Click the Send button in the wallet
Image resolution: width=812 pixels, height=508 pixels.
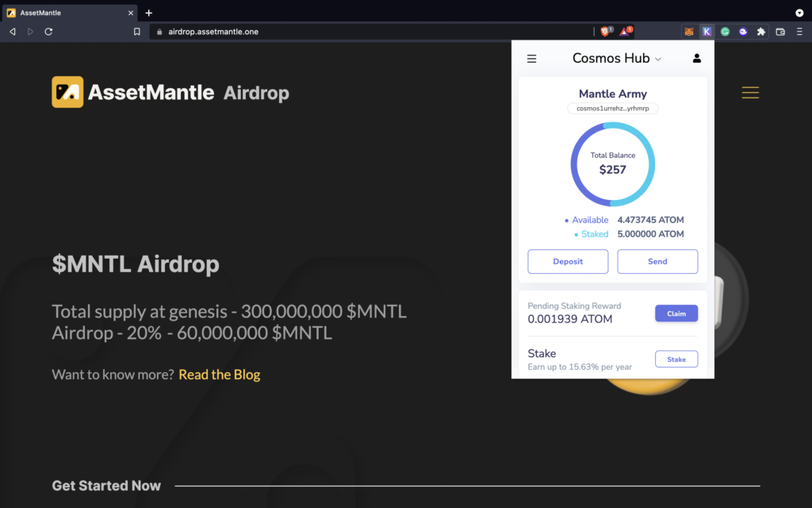point(657,261)
